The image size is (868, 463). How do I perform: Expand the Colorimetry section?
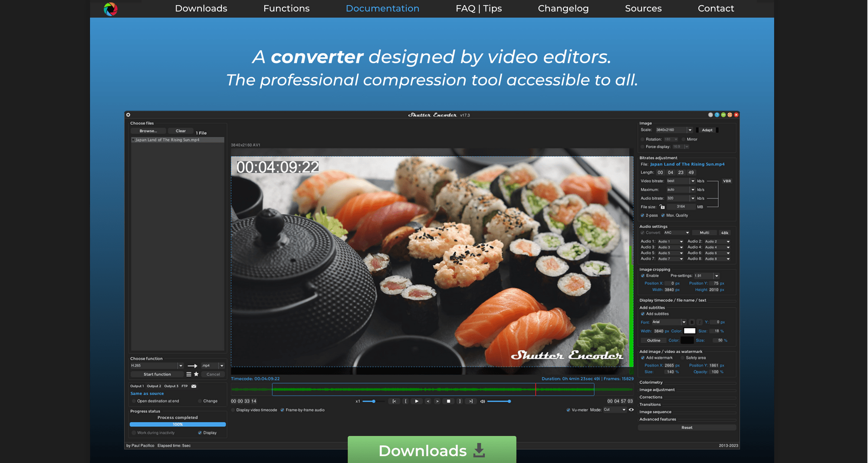coord(651,382)
